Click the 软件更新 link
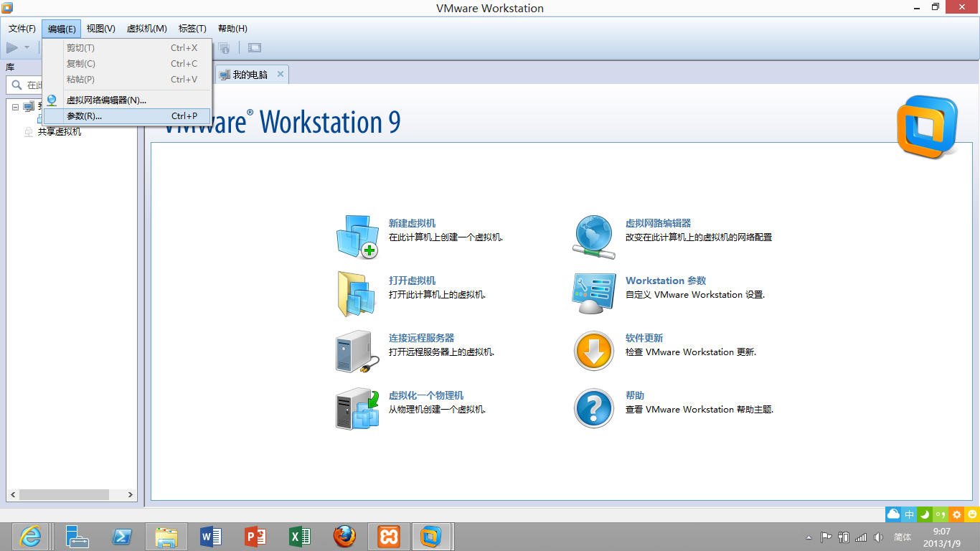 click(x=644, y=338)
